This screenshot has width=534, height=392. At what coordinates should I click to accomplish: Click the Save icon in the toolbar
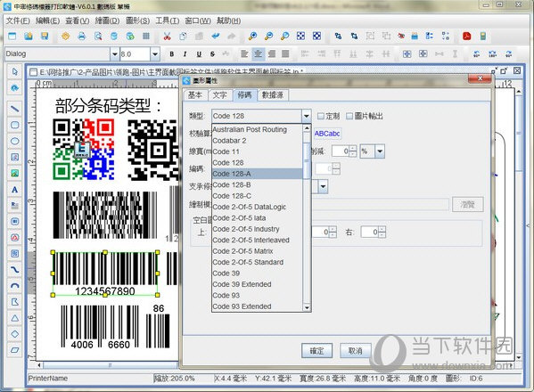tap(45, 36)
